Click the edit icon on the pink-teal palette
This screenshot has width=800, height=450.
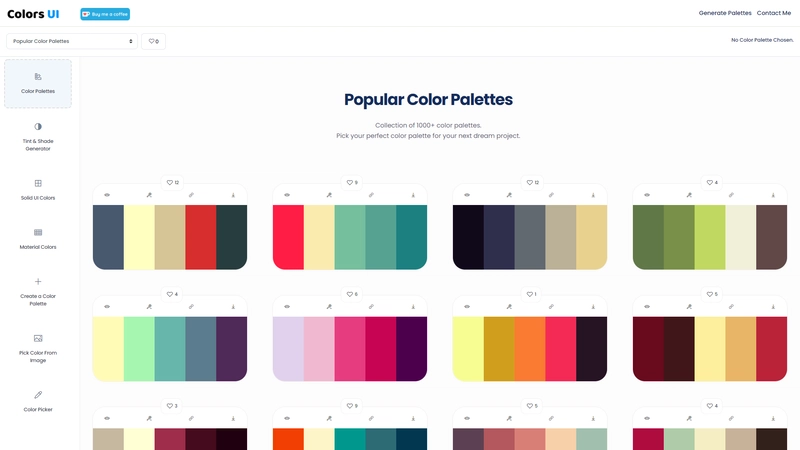coord(329,195)
